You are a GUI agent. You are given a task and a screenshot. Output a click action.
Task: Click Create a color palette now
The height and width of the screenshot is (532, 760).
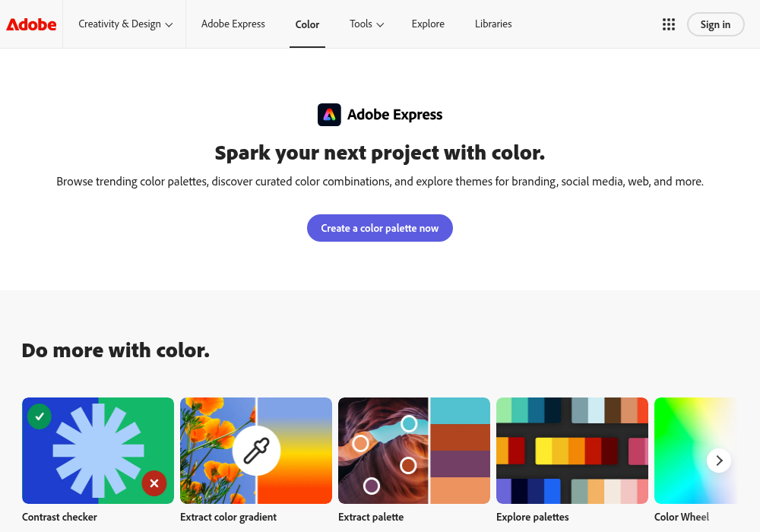pos(380,228)
